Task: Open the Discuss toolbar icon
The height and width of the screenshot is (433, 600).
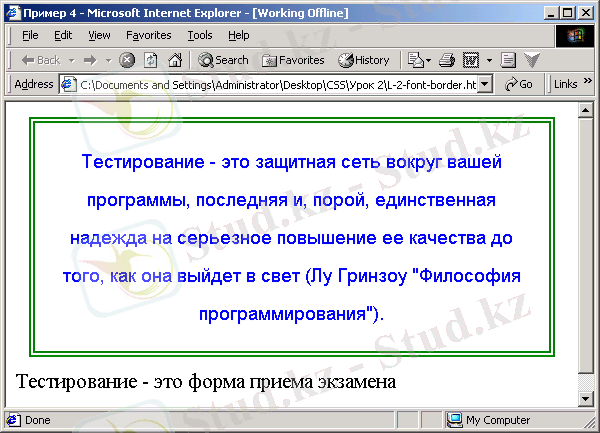Action: (x=508, y=60)
